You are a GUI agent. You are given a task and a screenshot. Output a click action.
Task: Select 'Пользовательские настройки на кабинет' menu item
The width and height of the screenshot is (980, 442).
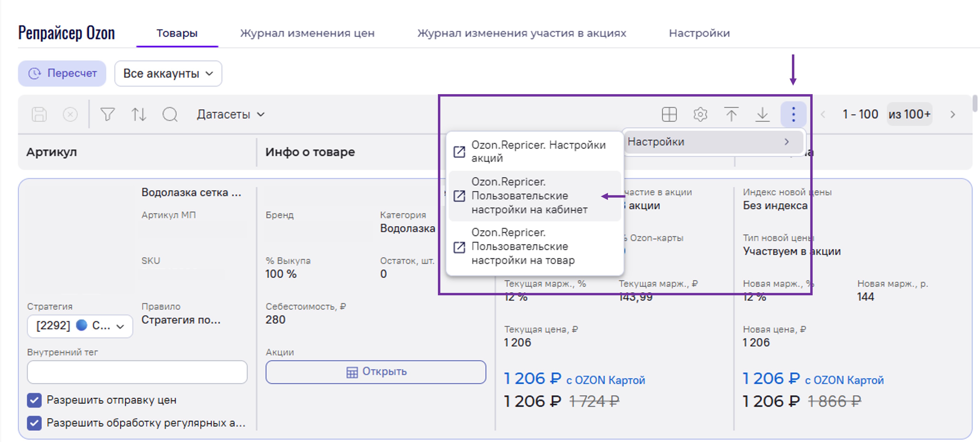click(529, 196)
